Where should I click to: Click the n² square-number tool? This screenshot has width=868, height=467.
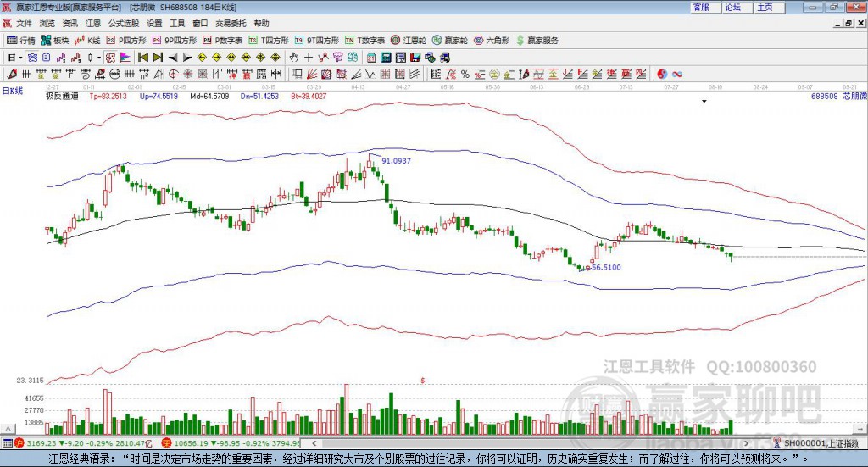[144, 74]
